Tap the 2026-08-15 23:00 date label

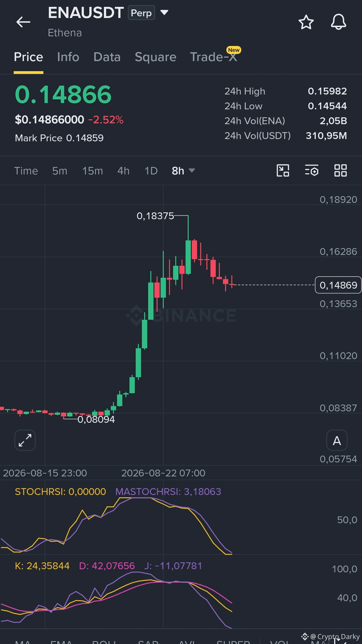coord(45,473)
